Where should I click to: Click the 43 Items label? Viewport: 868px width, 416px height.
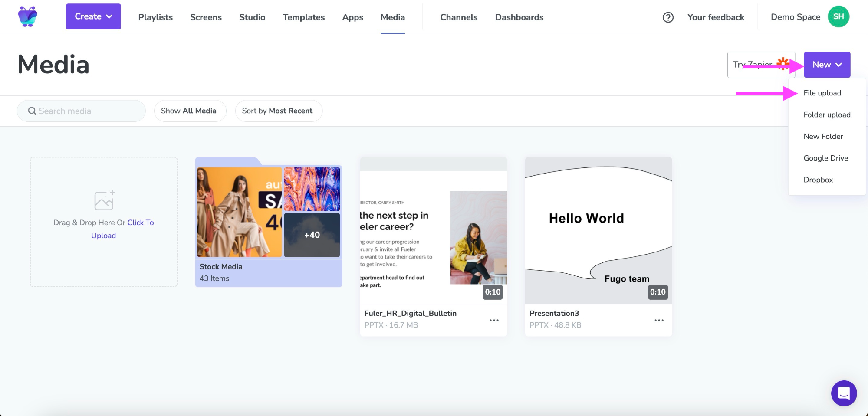[x=214, y=278]
